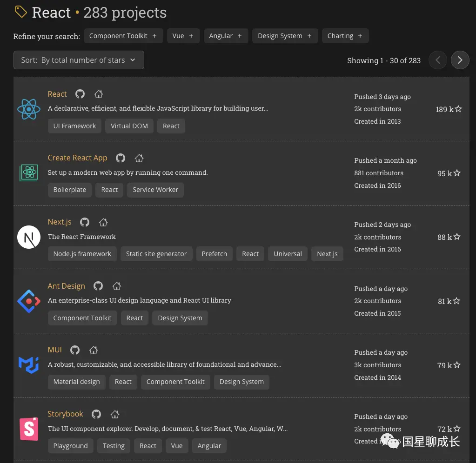Visit the React homepage via house icon

[99, 94]
